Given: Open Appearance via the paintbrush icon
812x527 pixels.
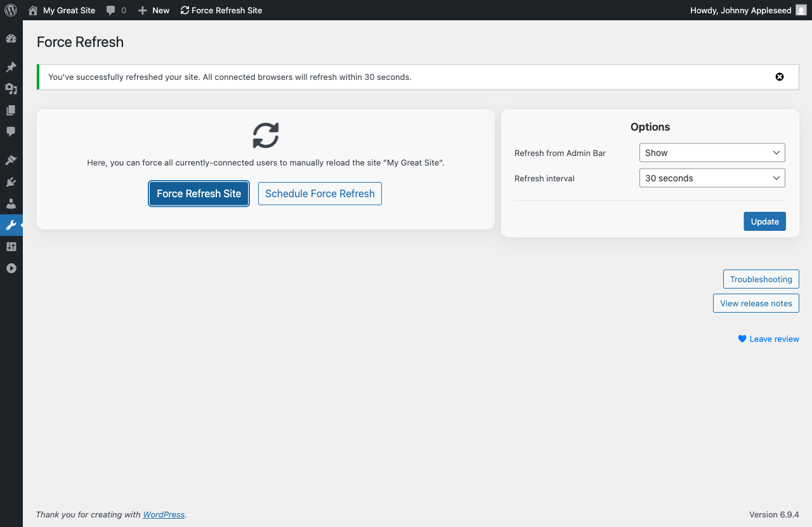Looking at the screenshot, I should click(x=11, y=160).
